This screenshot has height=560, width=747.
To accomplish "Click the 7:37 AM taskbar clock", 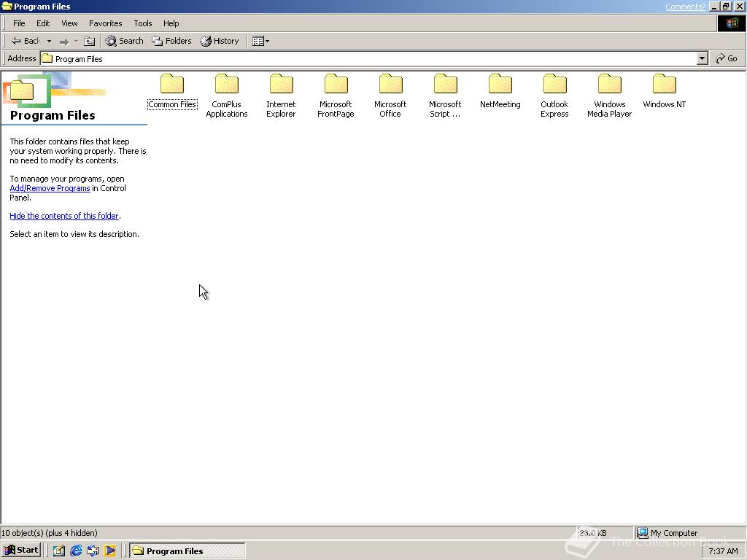I will pyautogui.click(x=723, y=551).
